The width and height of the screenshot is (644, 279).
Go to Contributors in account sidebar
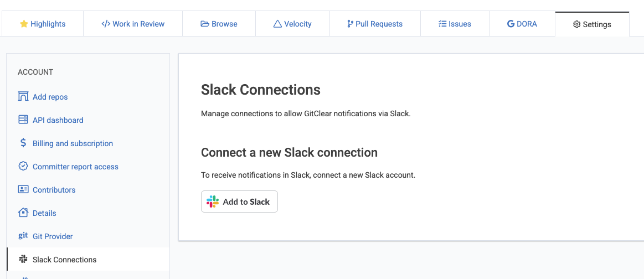point(54,190)
